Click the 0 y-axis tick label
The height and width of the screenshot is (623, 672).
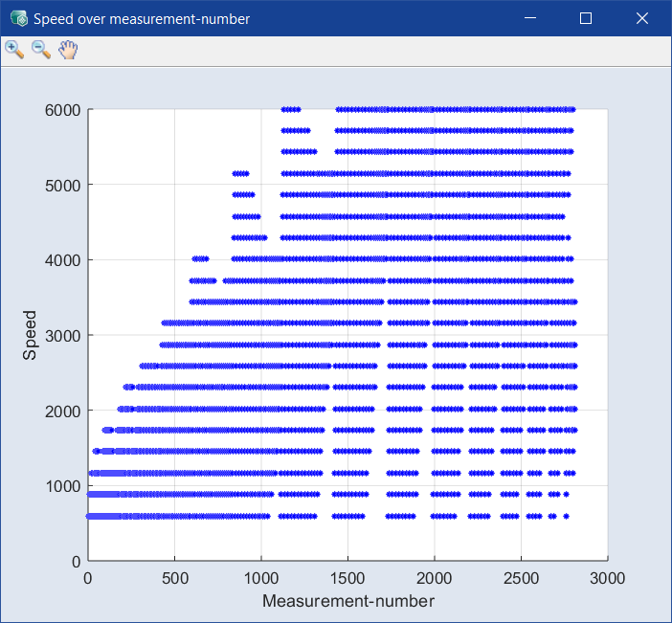pyautogui.click(x=77, y=562)
